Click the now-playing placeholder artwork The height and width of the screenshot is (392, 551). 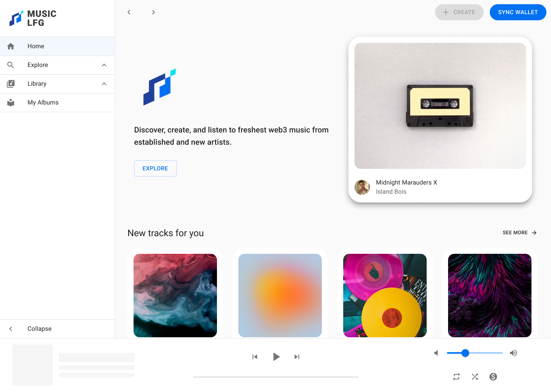pyautogui.click(x=33, y=365)
